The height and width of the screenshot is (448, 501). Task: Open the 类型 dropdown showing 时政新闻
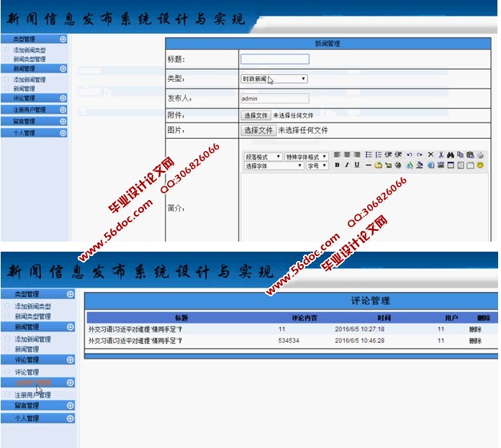point(274,79)
